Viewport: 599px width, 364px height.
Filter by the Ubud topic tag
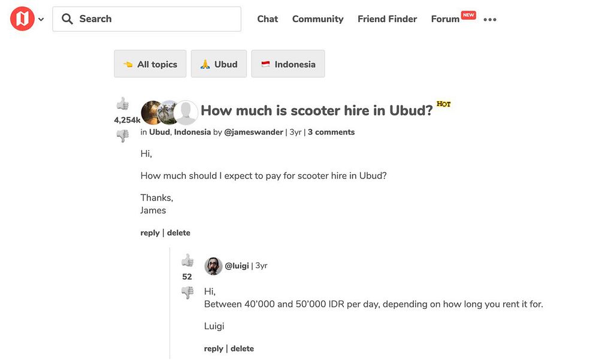219,64
